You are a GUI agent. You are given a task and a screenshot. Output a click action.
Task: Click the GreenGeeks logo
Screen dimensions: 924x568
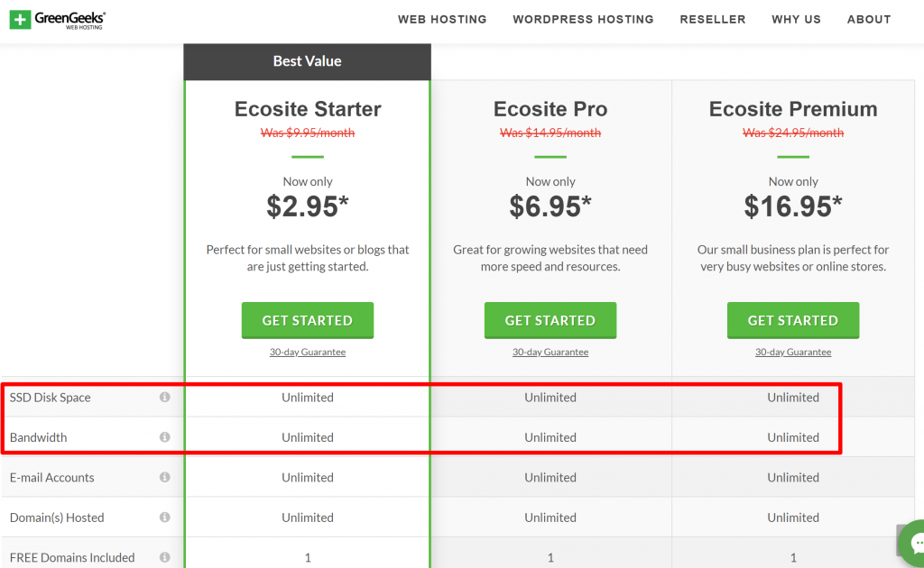pos(58,19)
